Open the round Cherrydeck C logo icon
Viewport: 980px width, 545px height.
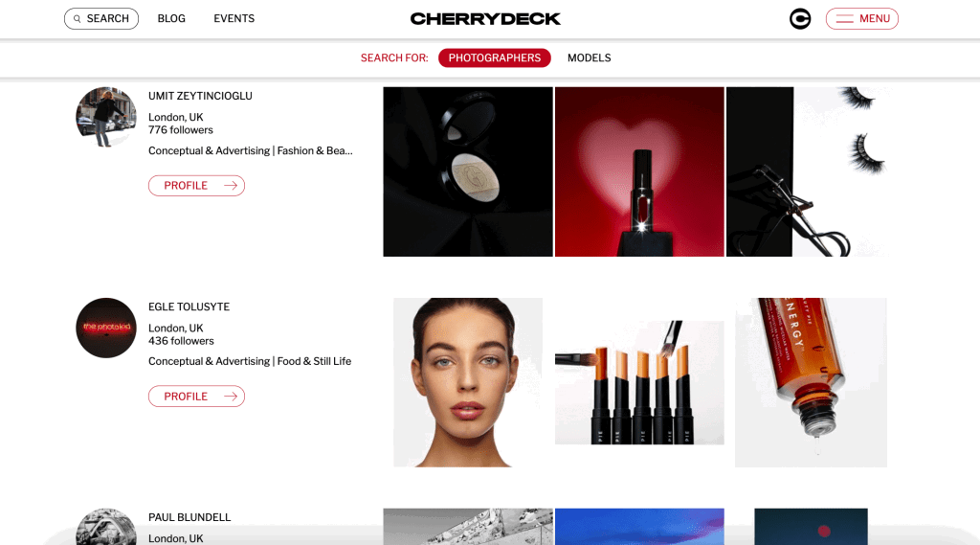pos(800,19)
